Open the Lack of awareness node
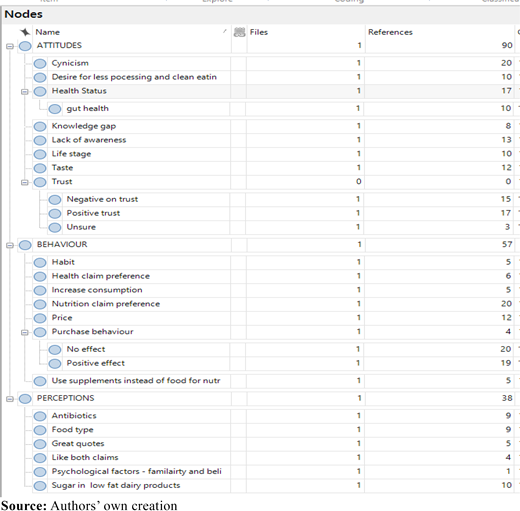Image resolution: width=520 pixels, height=511 pixels. tap(89, 140)
